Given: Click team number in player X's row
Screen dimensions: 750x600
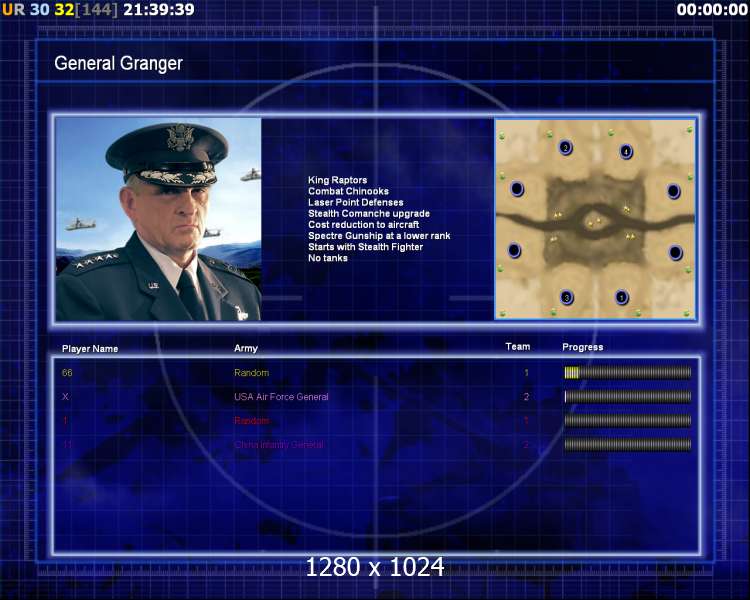Looking at the screenshot, I should 526,397.
